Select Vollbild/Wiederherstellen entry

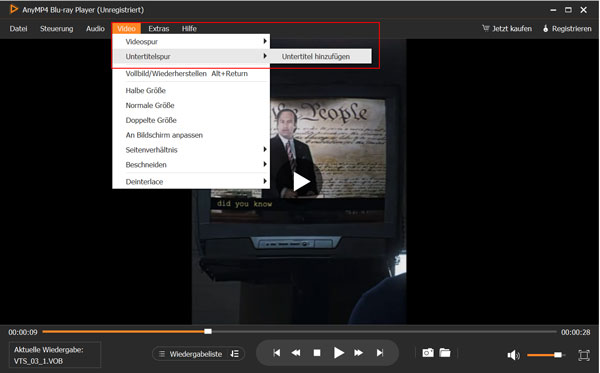pos(191,73)
